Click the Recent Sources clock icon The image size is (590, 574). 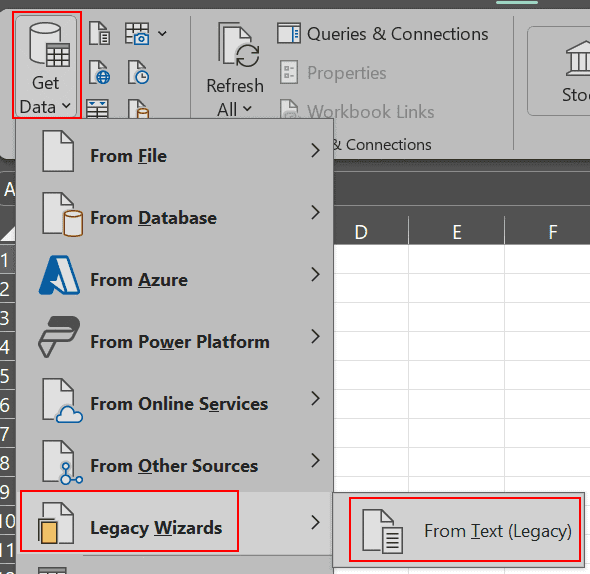click(x=138, y=72)
